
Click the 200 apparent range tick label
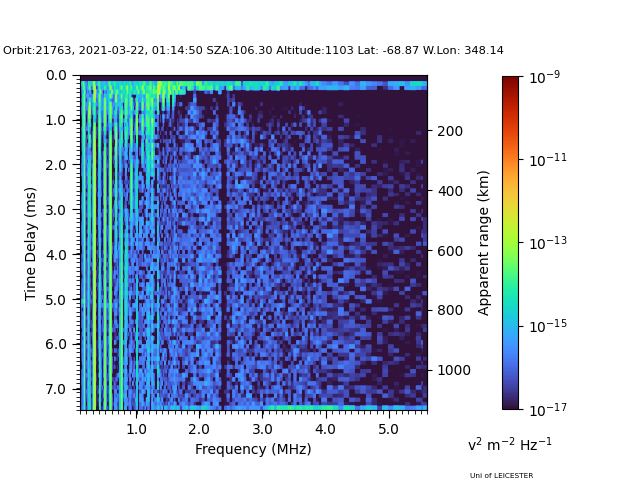tap(450, 131)
